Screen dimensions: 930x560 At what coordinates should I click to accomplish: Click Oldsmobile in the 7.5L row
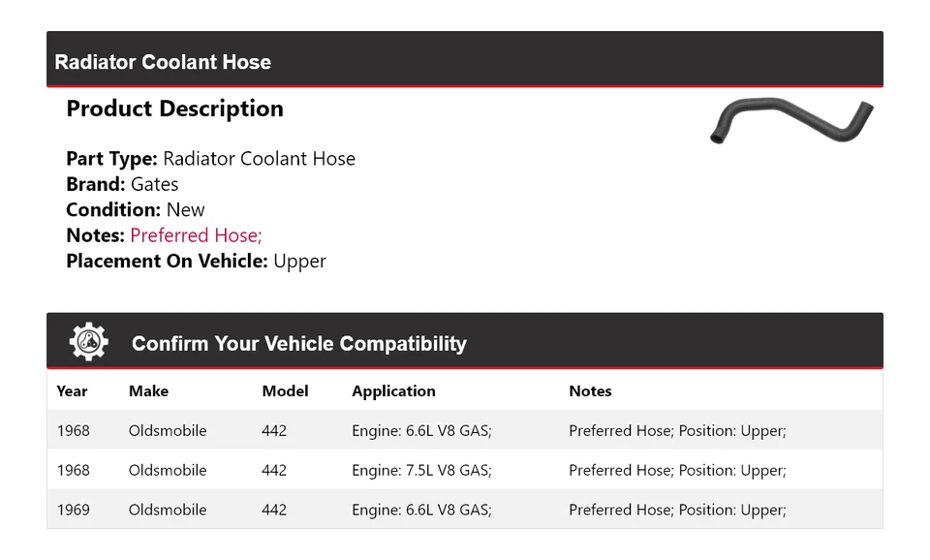pyautogui.click(x=168, y=470)
